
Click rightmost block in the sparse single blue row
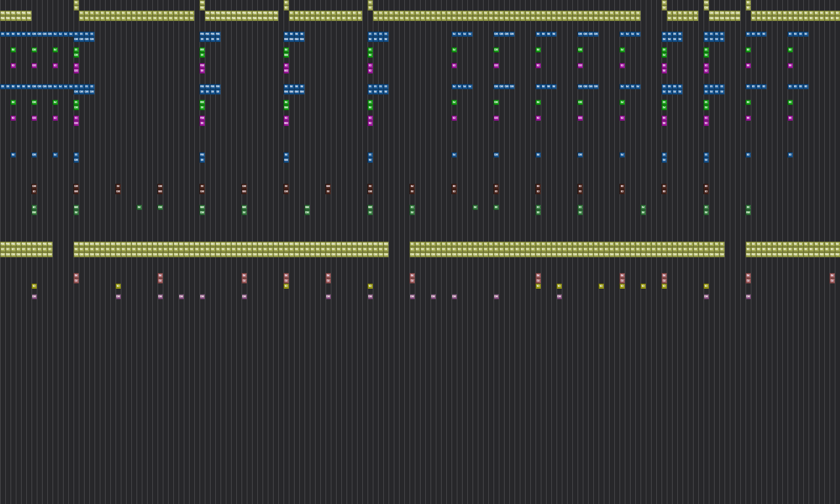point(790,155)
